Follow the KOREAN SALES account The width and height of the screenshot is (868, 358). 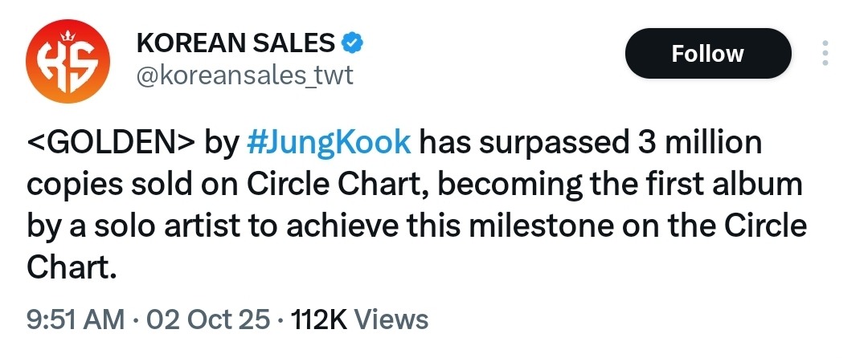click(x=707, y=54)
